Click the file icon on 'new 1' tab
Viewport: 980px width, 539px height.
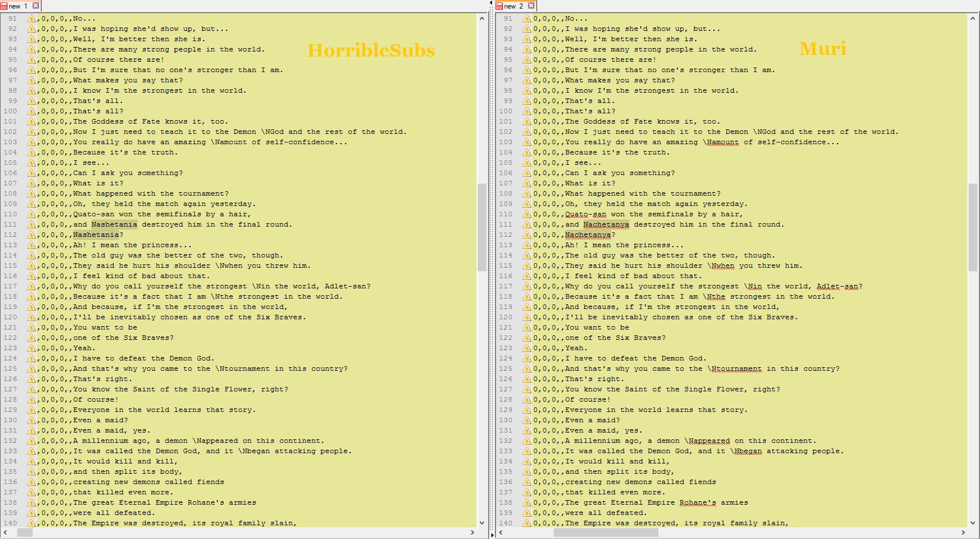[4, 6]
